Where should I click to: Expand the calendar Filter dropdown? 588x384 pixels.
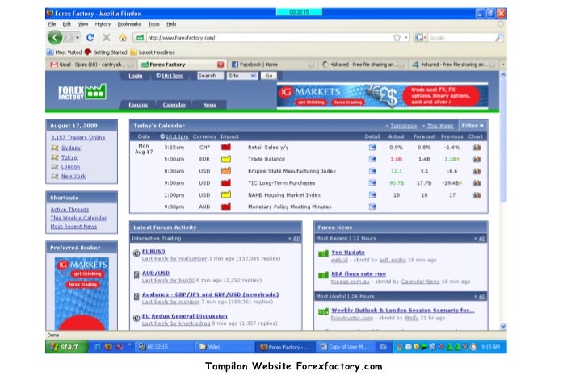tap(472, 126)
